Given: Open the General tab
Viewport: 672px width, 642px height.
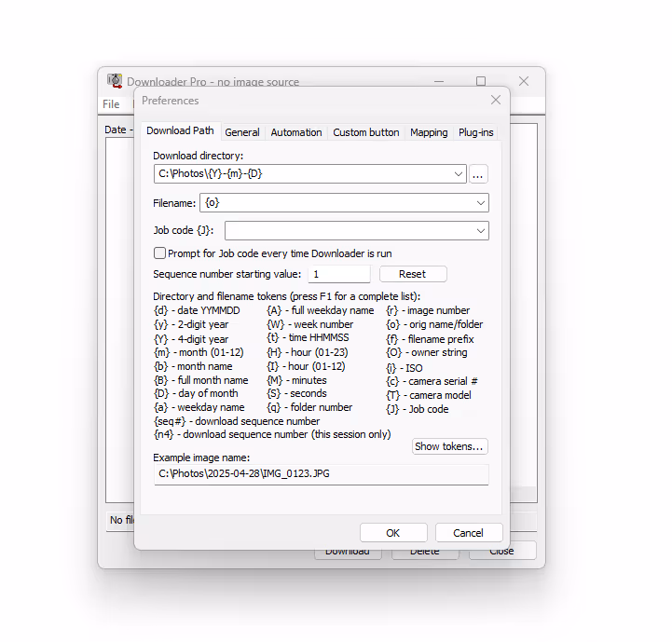Looking at the screenshot, I should click(242, 132).
